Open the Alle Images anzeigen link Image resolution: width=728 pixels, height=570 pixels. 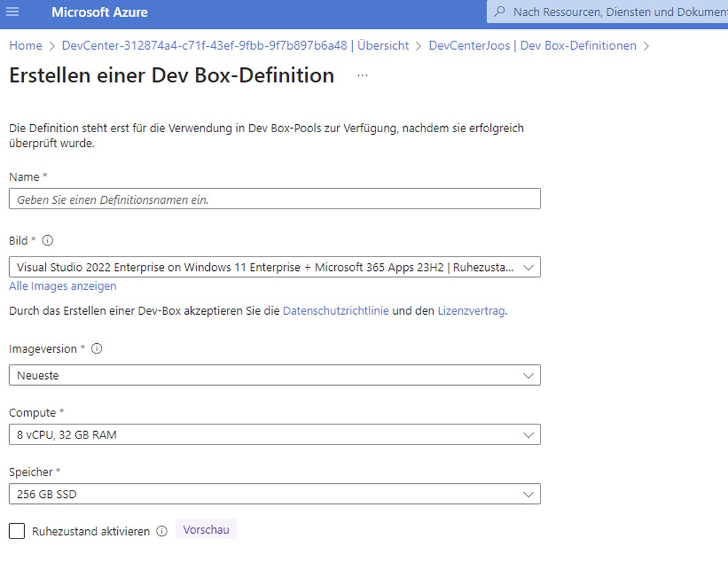(62, 286)
